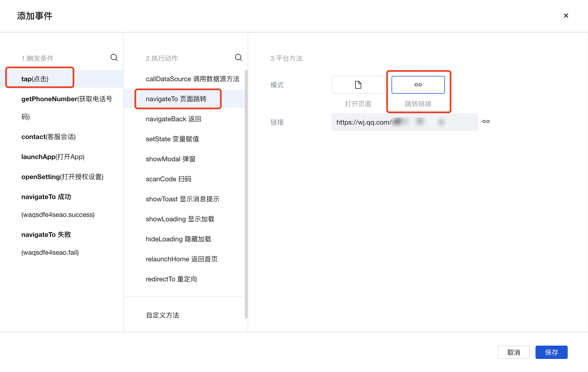Click the 取消 cancel button
588x372 pixels.
pyautogui.click(x=514, y=352)
